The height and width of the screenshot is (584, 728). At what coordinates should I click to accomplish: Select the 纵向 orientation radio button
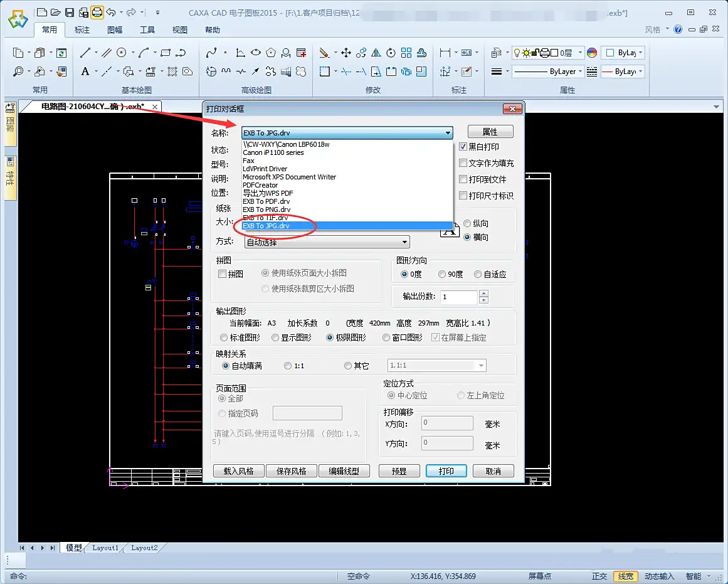[x=467, y=223]
